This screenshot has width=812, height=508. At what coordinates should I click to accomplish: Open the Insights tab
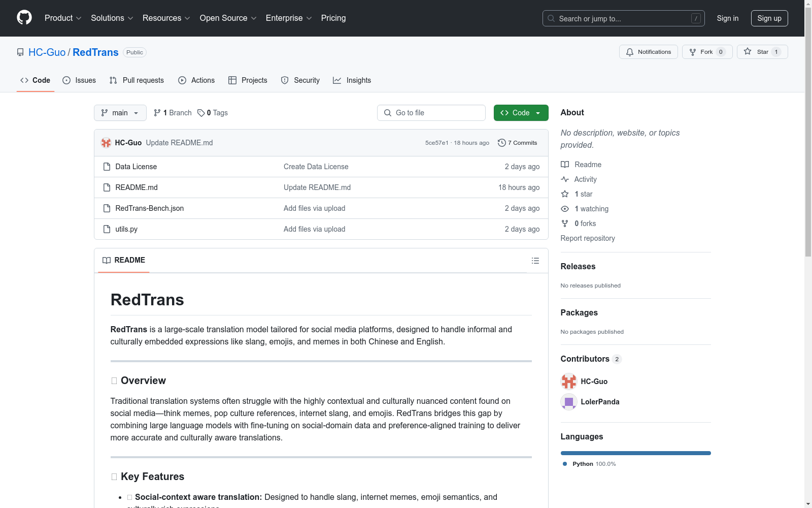tap(352, 80)
